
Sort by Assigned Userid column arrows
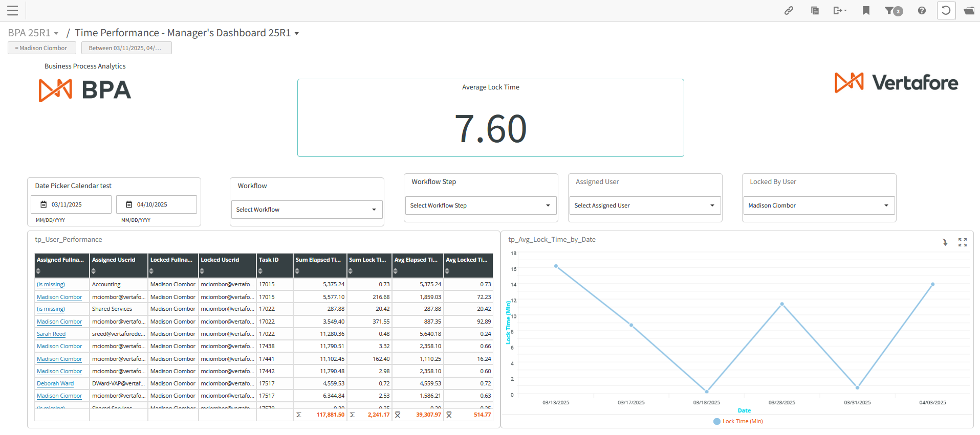[94, 271]
